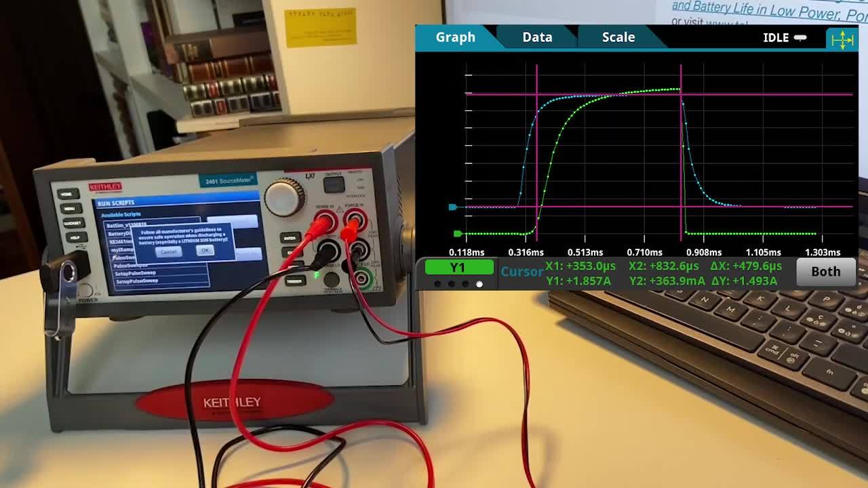
Task: Toggle the OUTPUT on/off switch
Action: pyautogui.click(x=333, y=186)
